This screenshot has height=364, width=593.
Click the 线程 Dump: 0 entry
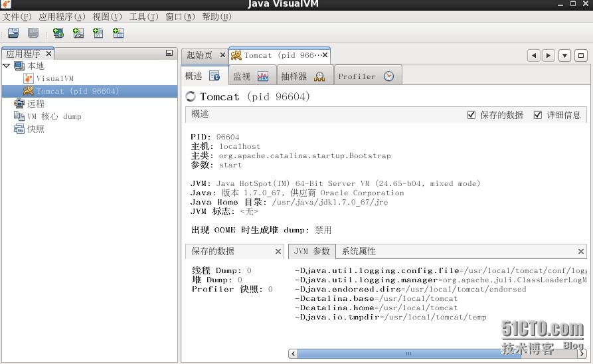[x=222, y=270]
